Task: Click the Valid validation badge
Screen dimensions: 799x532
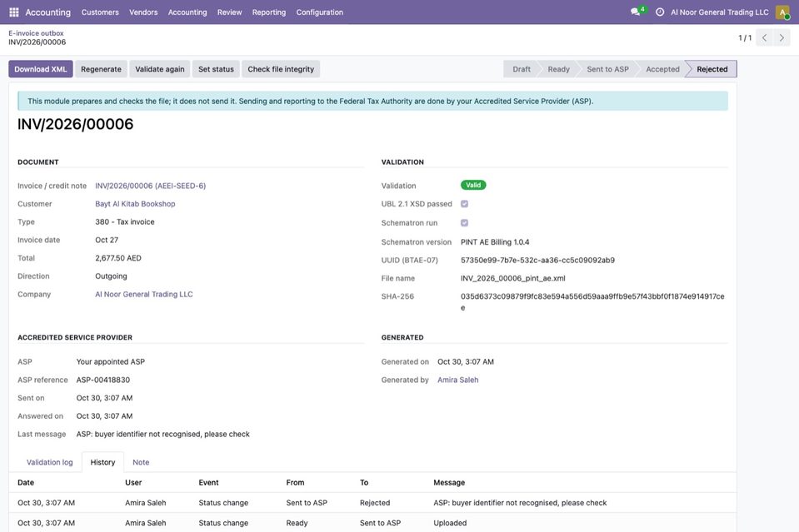Action: (x=473, y=186)
